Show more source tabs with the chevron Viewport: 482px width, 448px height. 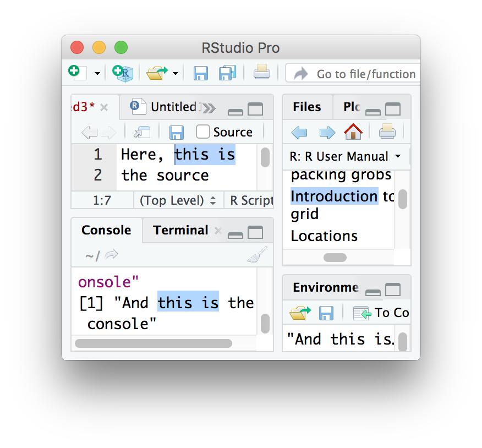(x=209, y=108)
